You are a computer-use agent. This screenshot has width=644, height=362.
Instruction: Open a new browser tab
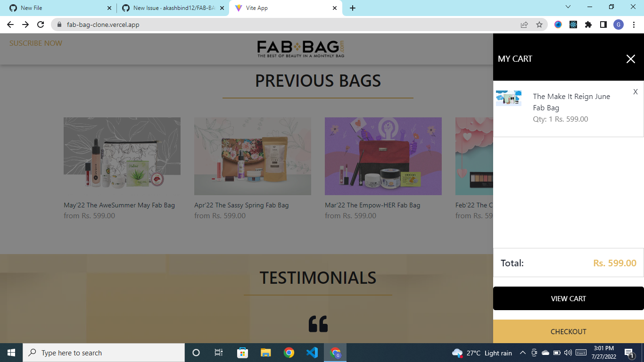[x=353, y=8]
